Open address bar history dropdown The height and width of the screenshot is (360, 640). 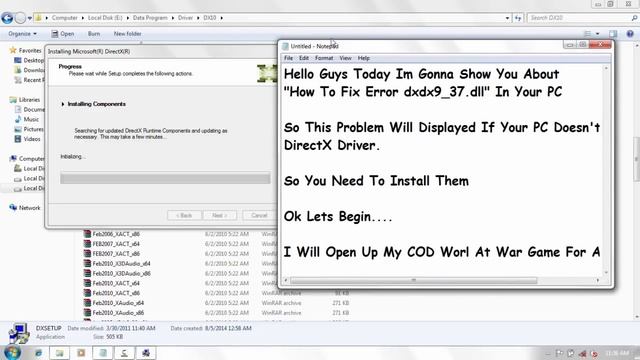(x=507, y=18)
